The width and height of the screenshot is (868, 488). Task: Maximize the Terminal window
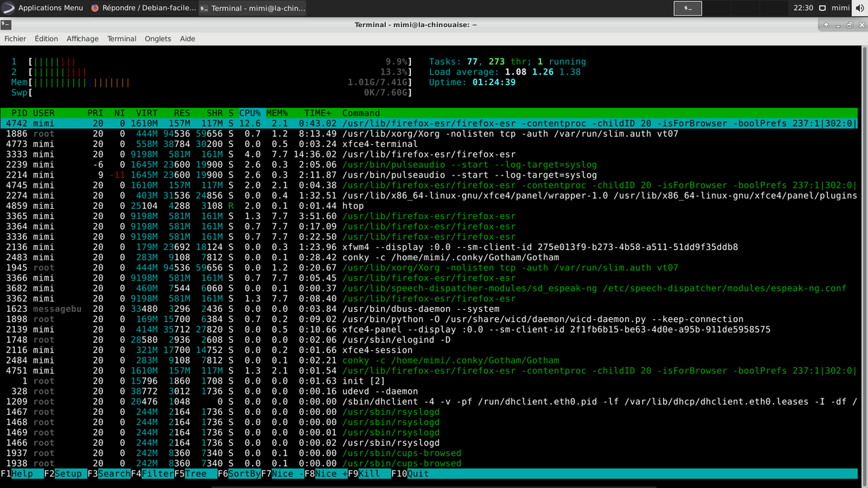point(850,24)
